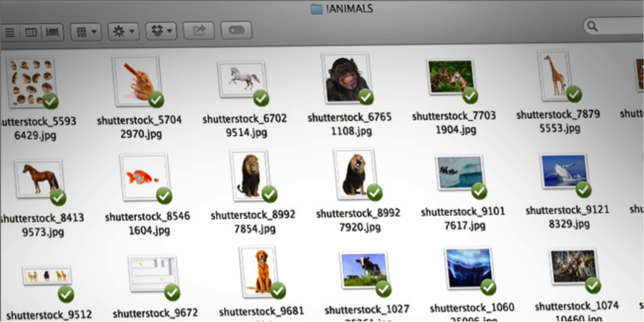Click the !ANIMALS folder title icon

(316, 9)
